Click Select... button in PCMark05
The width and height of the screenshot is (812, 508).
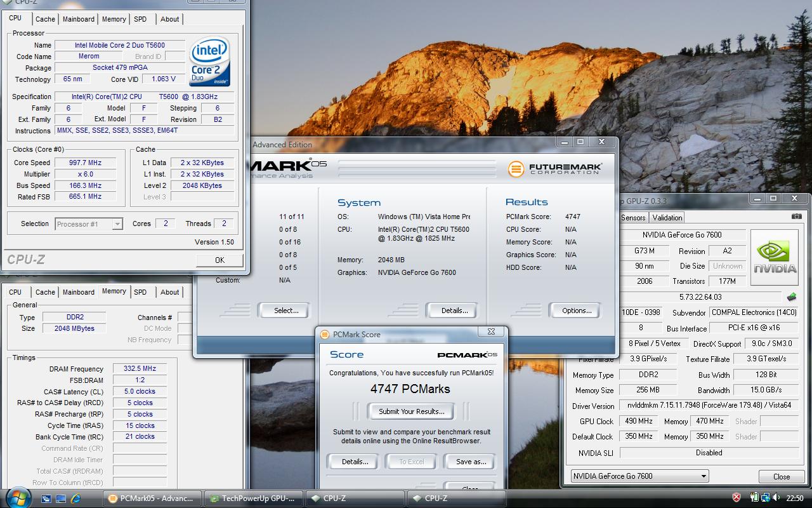click(x=286, y=311)
